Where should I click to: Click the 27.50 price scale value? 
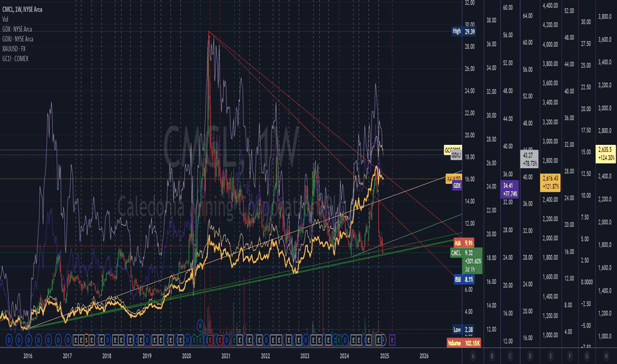[586, 44]
